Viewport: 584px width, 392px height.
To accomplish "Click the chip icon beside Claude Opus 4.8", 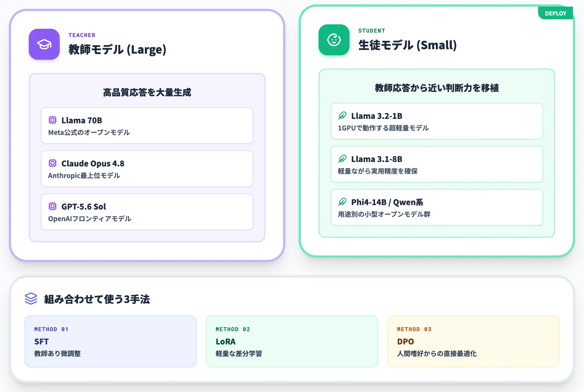I will click(x=53, y=163).
